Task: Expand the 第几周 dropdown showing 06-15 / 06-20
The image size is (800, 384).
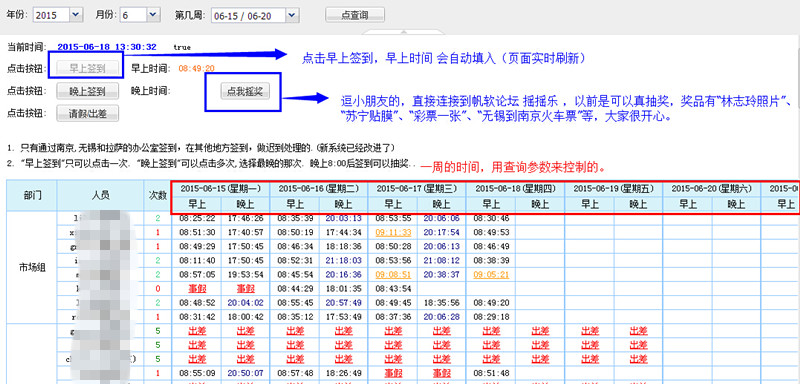Action: (255, 15)
